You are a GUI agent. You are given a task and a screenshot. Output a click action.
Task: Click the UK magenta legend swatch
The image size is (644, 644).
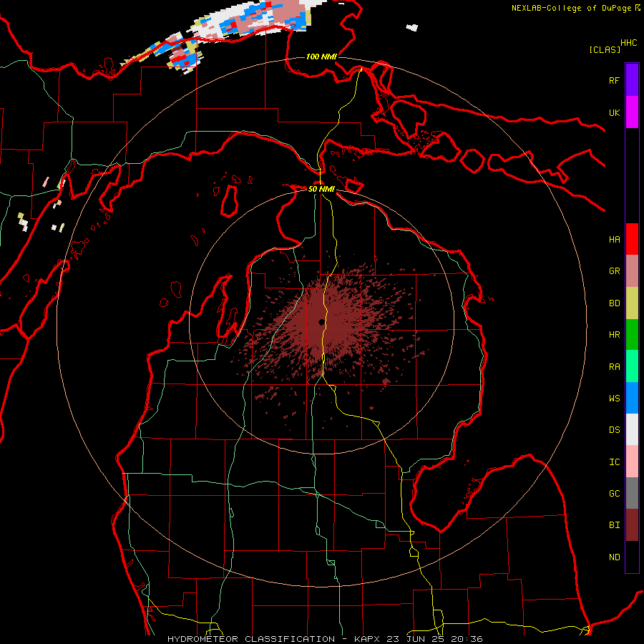tap(632, 112)
